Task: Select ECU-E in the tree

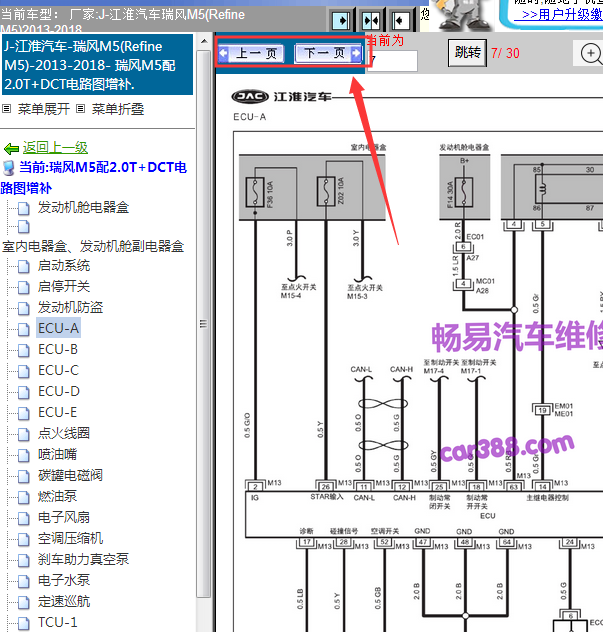Action: coord(57,412)
